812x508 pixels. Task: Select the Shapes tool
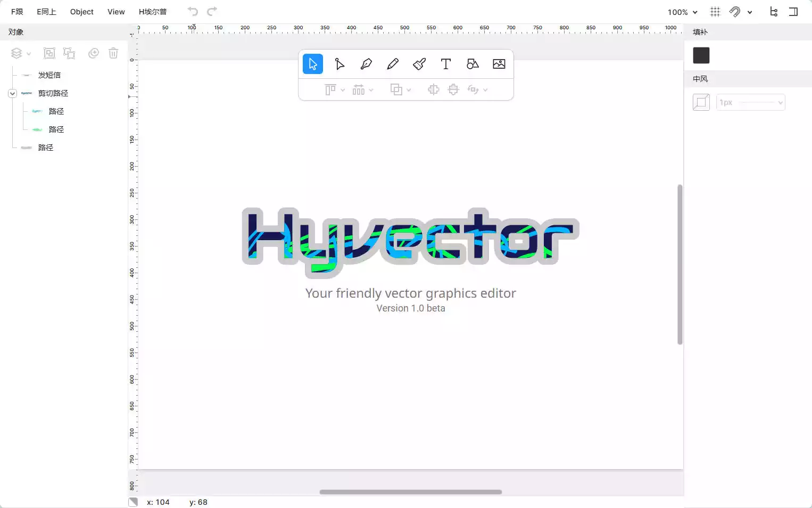pos(473,64)
